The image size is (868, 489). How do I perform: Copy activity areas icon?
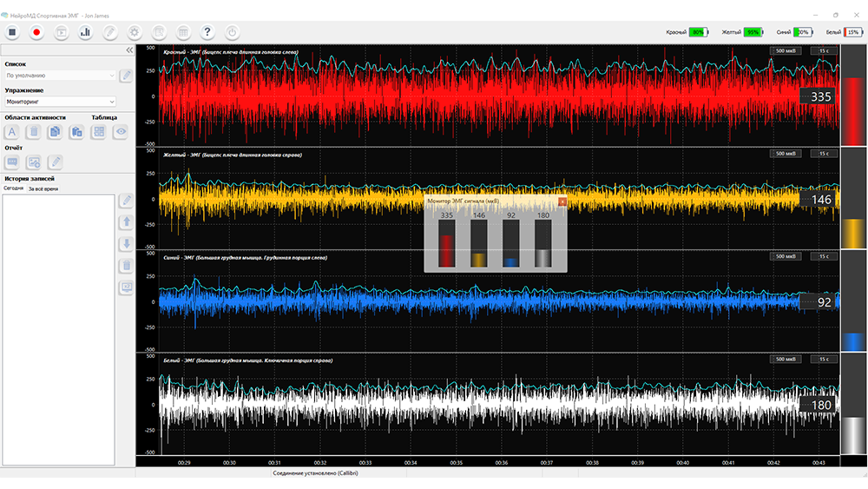point(55,132)
